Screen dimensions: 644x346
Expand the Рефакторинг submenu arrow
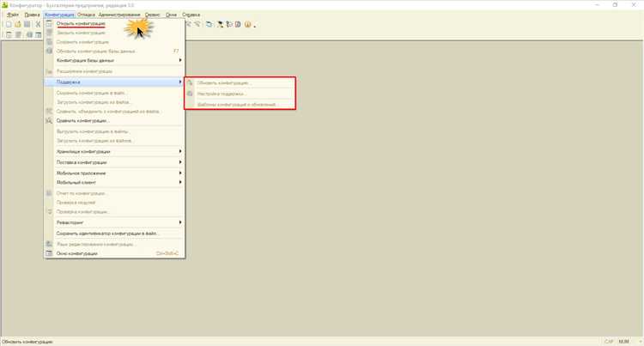pos(180,222)
